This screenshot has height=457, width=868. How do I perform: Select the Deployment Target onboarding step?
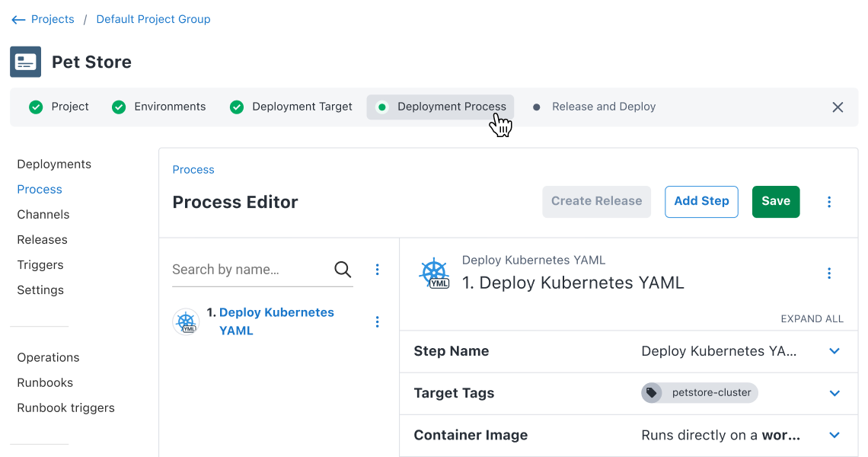(291, 107)
